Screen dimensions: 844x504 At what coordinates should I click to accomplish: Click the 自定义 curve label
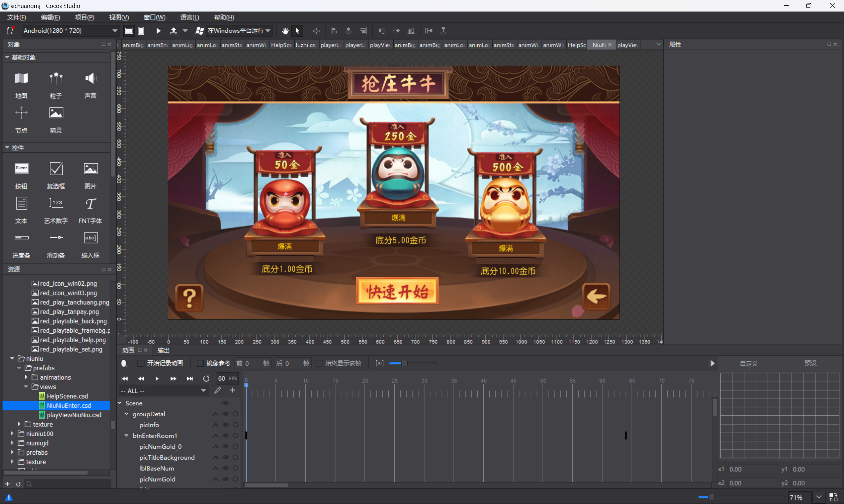749,363
